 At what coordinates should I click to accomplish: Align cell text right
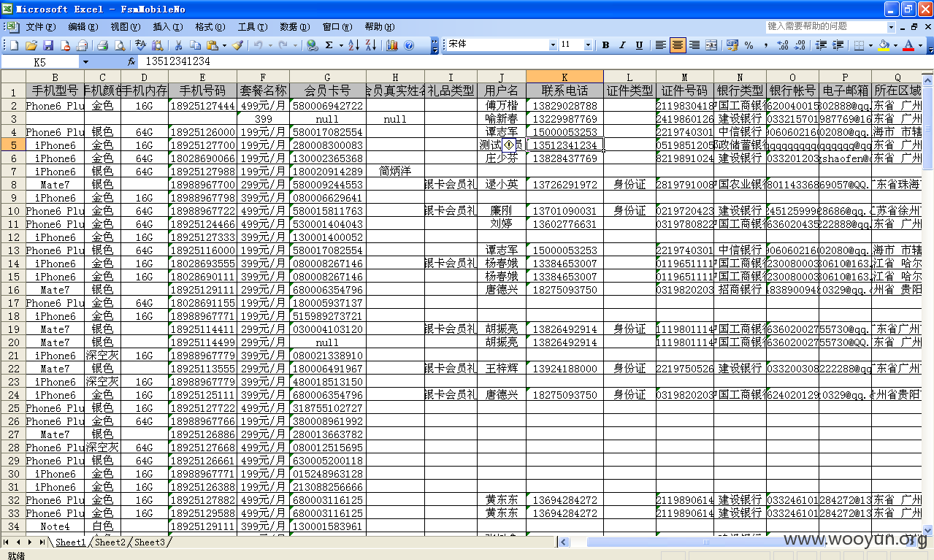click(694, 45)
